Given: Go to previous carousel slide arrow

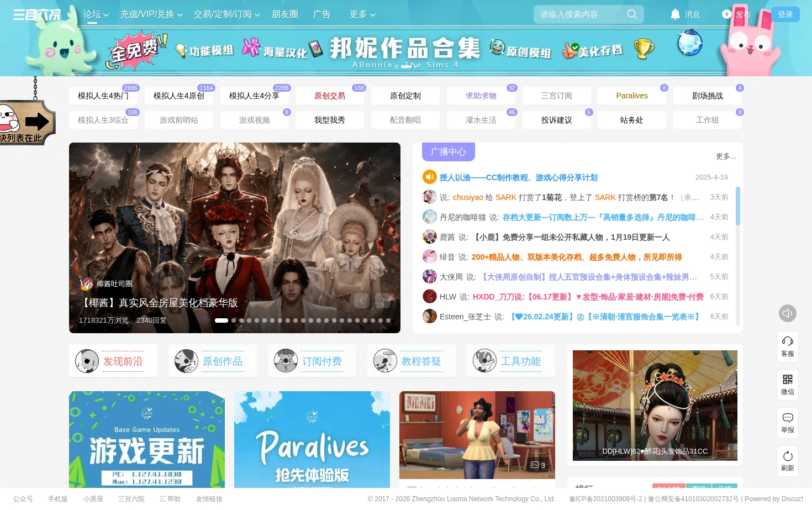Looking at the screenshot, I should [x=361, y=301].
